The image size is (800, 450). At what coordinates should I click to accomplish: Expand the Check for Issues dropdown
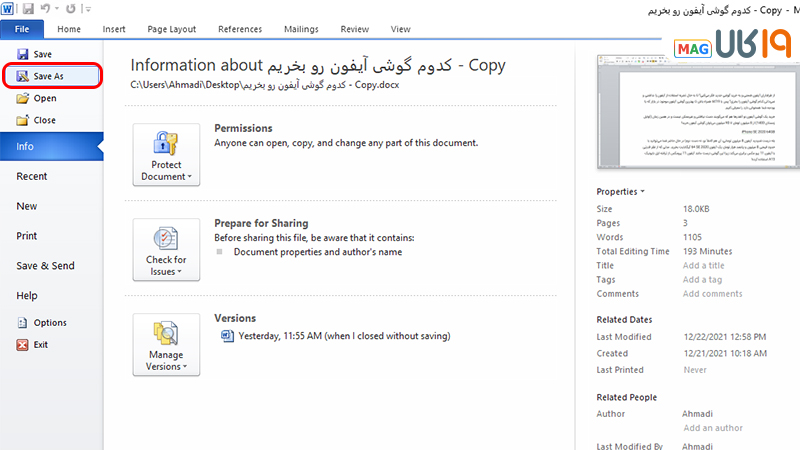pos(166,250)
